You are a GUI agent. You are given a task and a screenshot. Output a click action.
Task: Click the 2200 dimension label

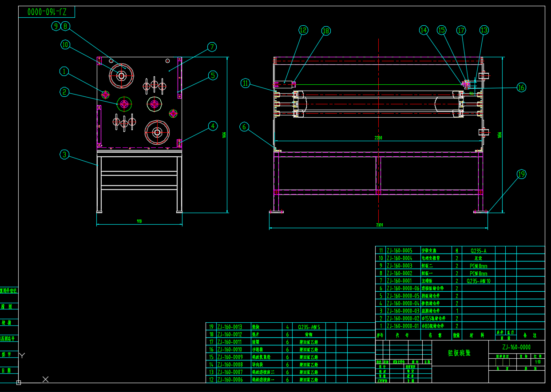pos(378,138)
